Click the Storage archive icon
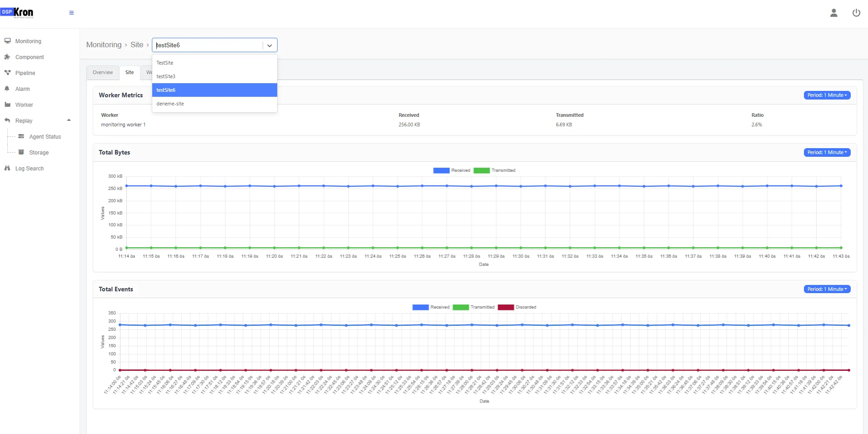The width and height of the screenshot is (868, 434). tap(21, 152)
